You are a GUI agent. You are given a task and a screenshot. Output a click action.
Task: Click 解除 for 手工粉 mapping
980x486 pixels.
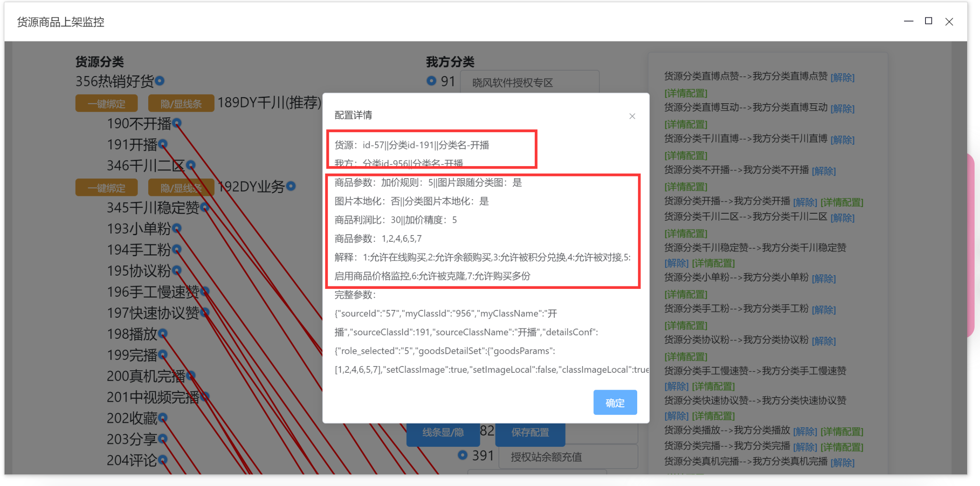[823, 310]
